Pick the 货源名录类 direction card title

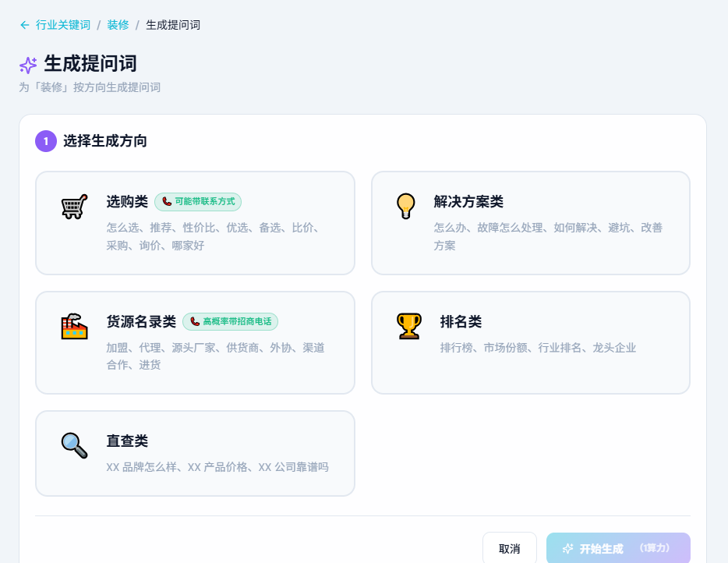(141, 321)
